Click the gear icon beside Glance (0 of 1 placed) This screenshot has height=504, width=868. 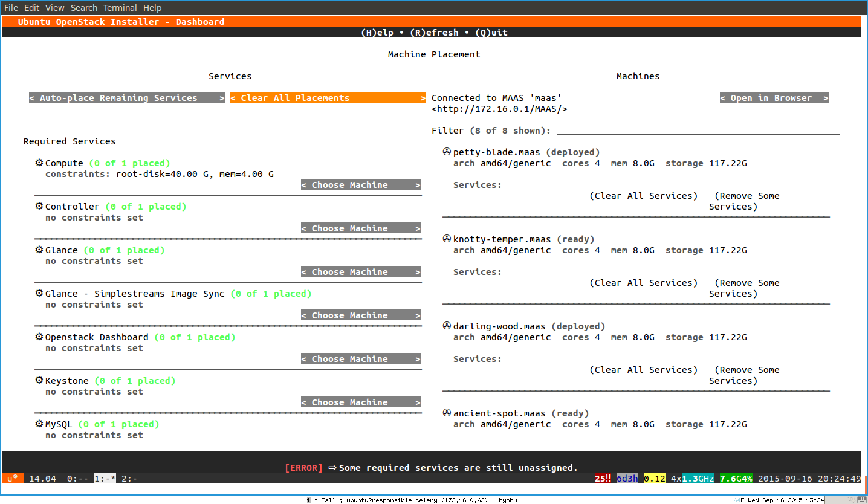coord(39,250)
